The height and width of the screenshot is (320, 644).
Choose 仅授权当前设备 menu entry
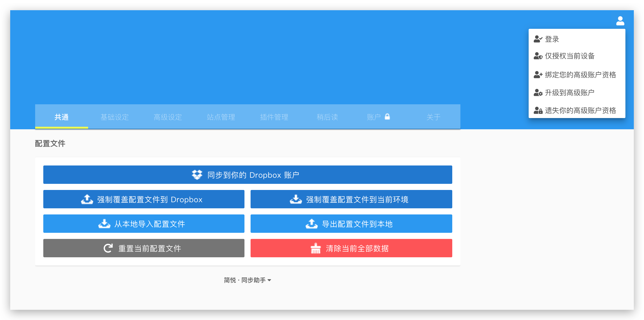pyautogui.click(x=577, y=56)
